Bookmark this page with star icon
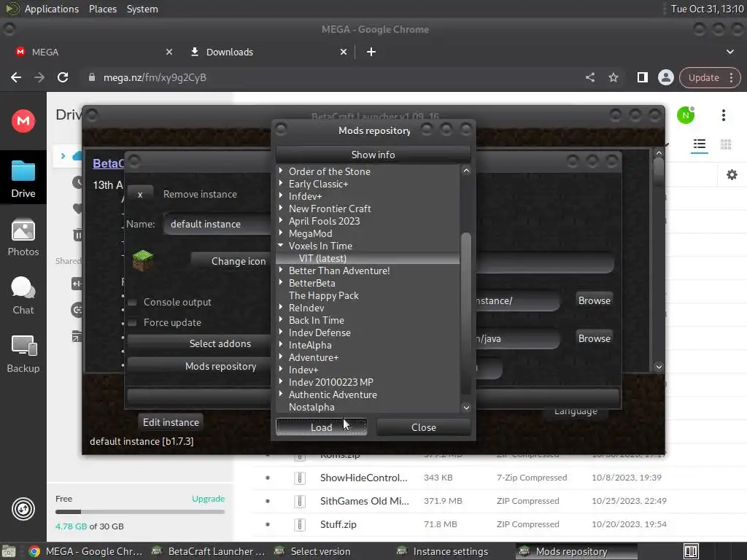 pyautogui.click(x=613, y=77)
